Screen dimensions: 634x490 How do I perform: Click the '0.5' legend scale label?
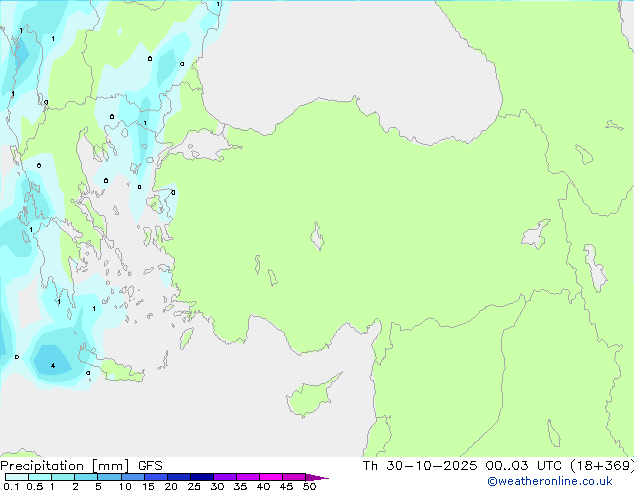tap(35, 486)
